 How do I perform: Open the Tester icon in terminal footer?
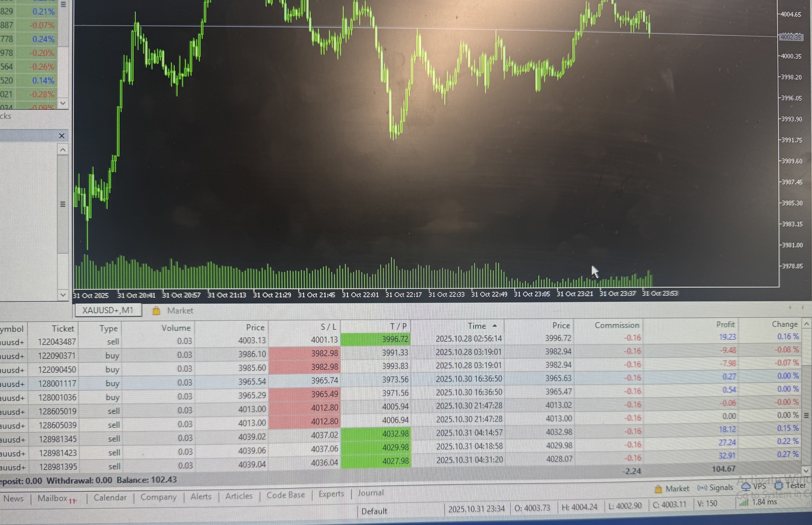pos(779,485)
